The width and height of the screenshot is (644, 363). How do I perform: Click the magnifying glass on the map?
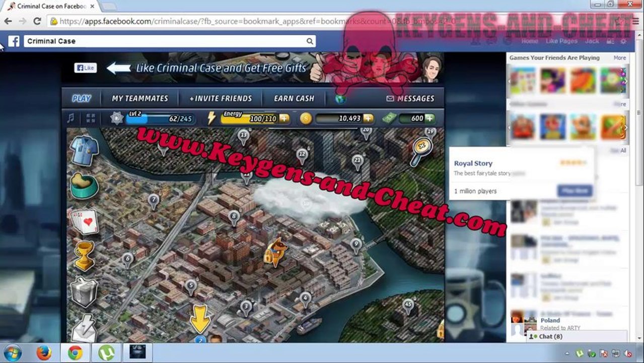(420, 151)
